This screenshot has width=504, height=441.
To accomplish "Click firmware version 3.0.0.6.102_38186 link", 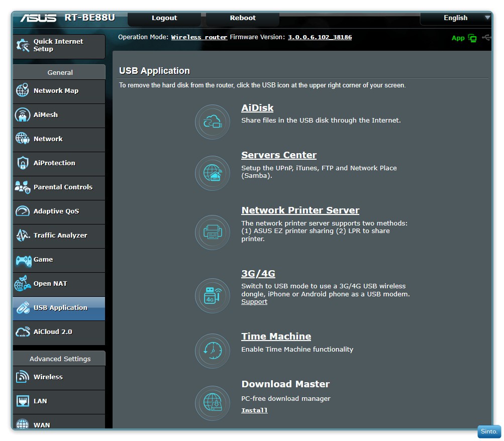I will [x=320, y=37].
